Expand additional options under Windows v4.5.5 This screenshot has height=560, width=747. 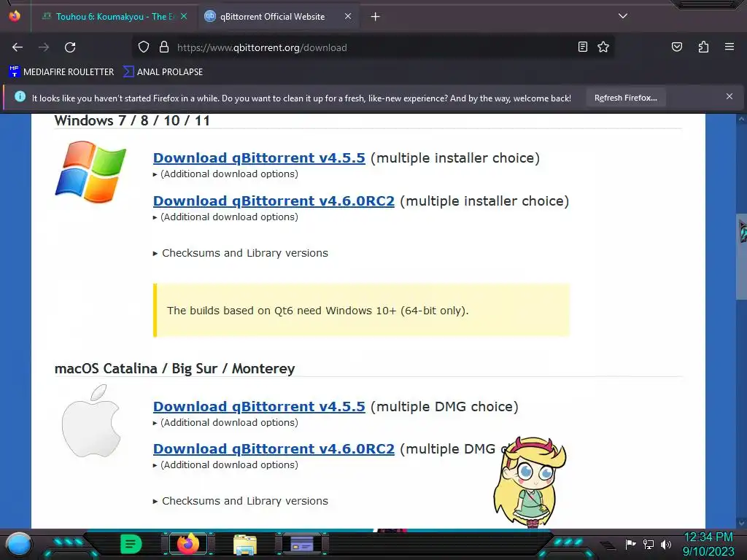[226, 174]
